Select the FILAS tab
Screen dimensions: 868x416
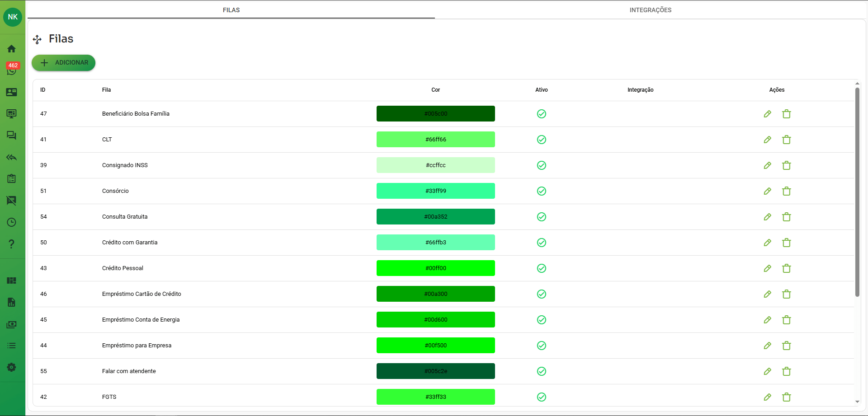(x=231, y=10)
